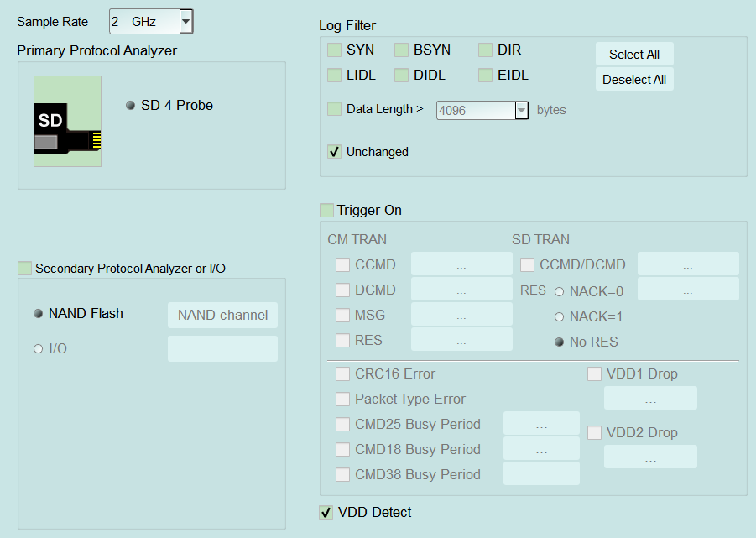Click ellipsis button for CMD18 Busy Period

coord(541,448)
